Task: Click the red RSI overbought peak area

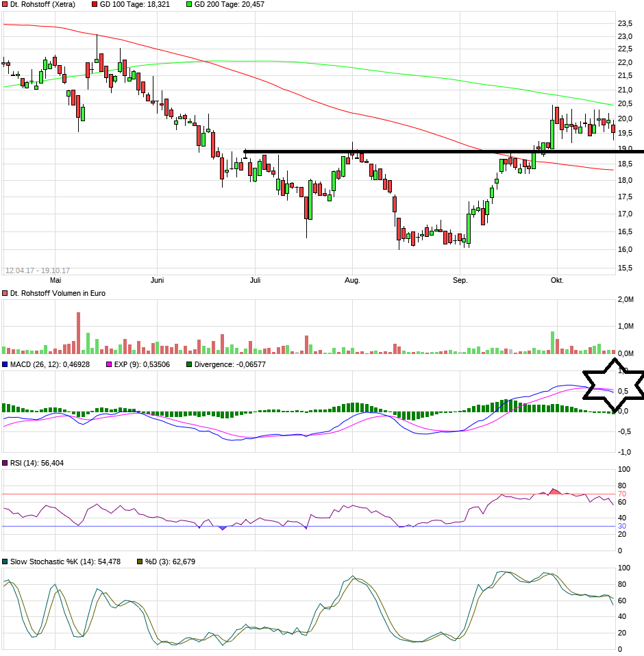Action: click(x=554, y=492)
